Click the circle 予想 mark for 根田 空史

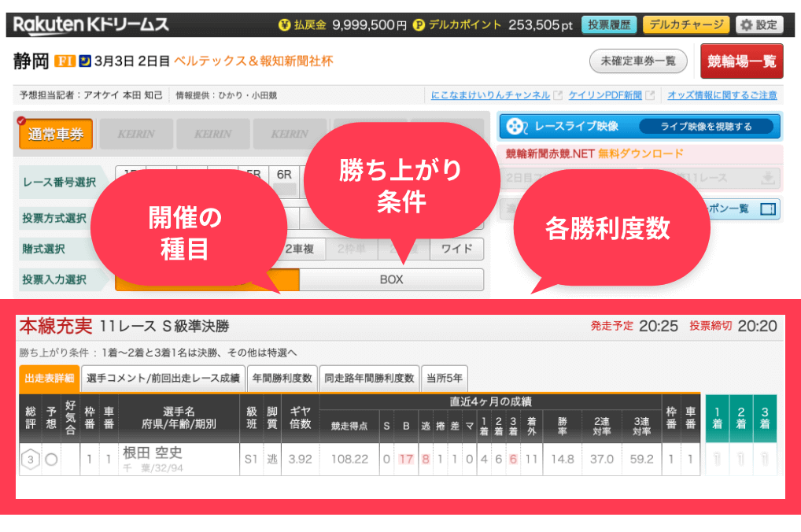pyautogui.click(x=51, y=460)
